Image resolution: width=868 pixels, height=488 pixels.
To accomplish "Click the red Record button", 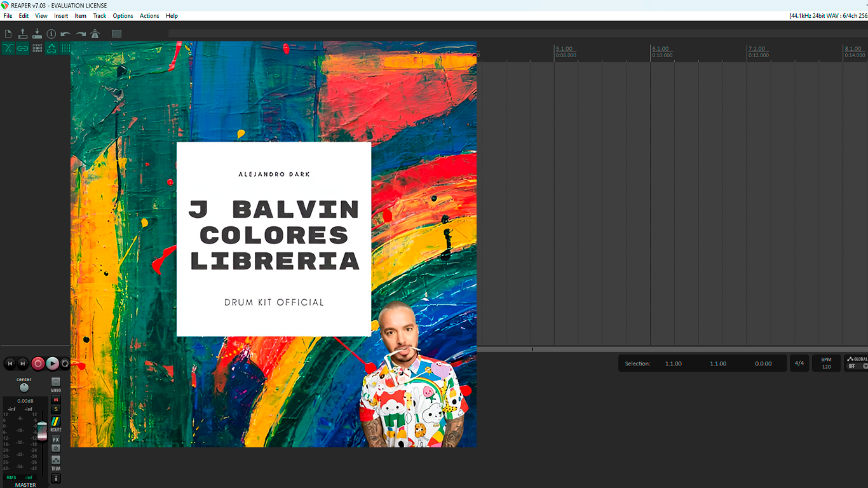I will 38,363.
